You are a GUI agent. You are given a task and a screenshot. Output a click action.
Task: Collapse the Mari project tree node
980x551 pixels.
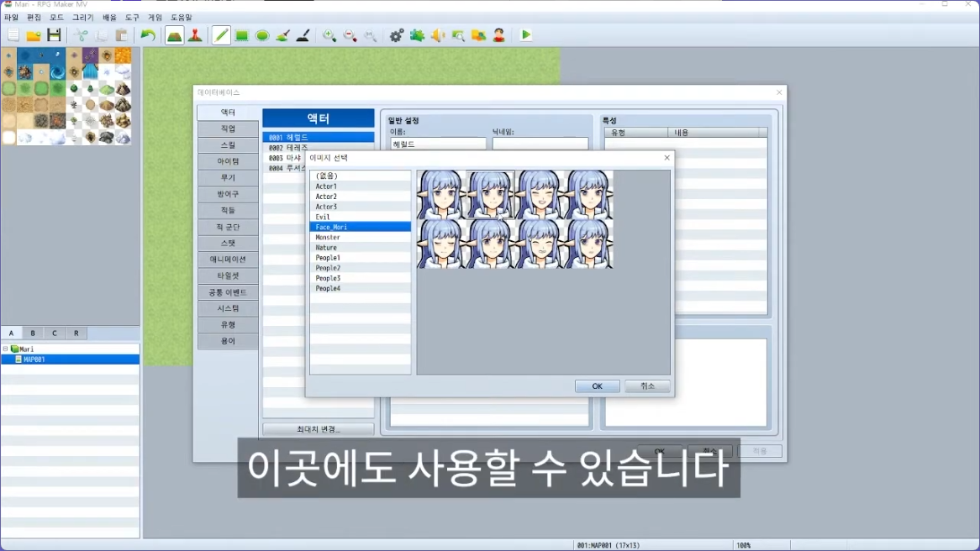pyautogui.click(x=6, y=349)
